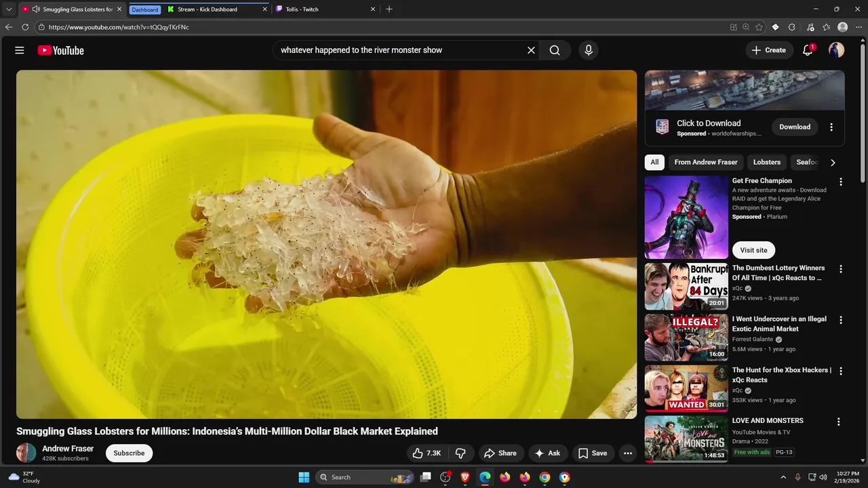Like the video with thumbs up
This screenshot has height=488, width=868.
427,453
